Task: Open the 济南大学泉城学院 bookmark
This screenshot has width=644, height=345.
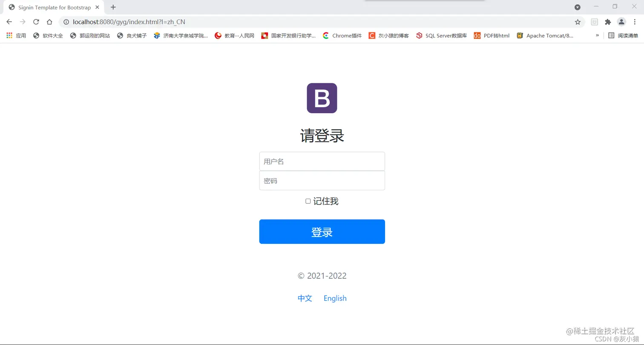Action: coord(181,36)
